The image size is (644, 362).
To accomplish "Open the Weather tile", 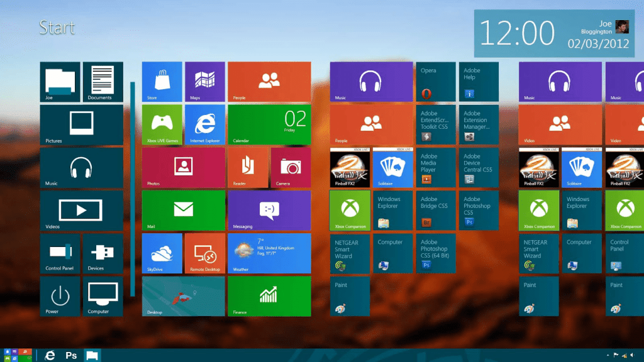I will [x=269, y=253].
